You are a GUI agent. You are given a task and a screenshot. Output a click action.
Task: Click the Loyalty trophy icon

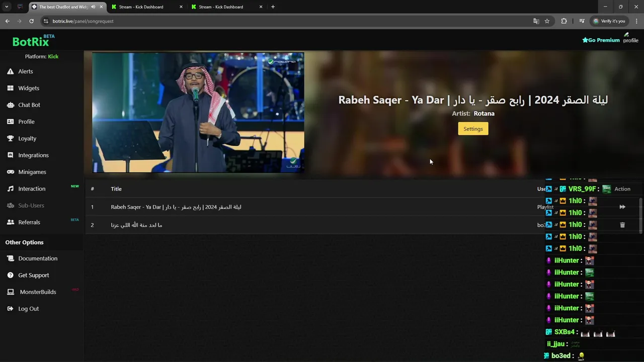(10, 138)
